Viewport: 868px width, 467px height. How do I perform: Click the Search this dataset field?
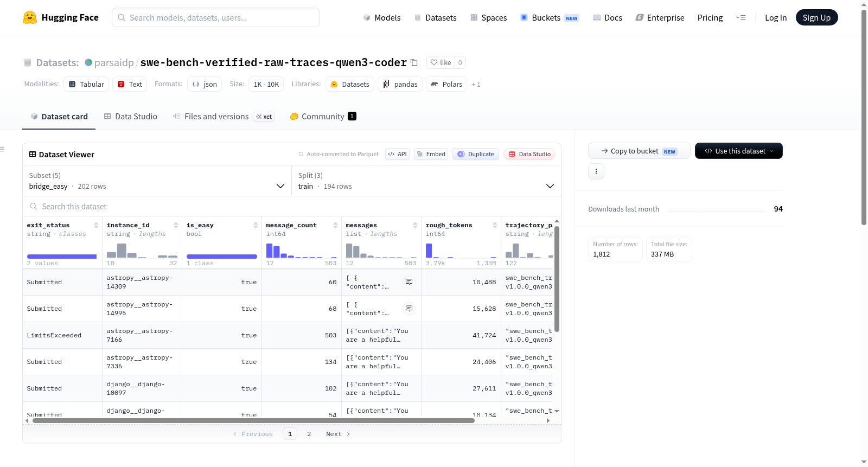point(292,207)
